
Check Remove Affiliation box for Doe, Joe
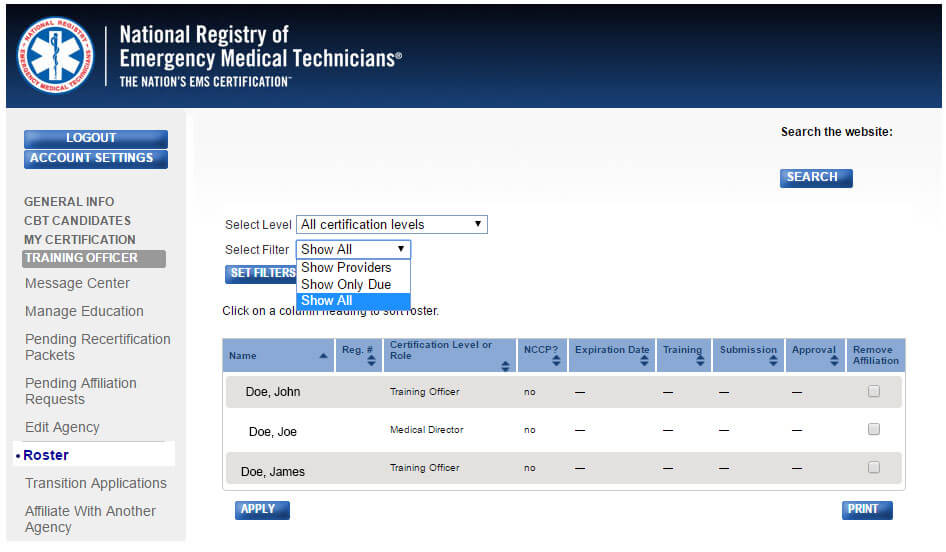click(874, 429)
